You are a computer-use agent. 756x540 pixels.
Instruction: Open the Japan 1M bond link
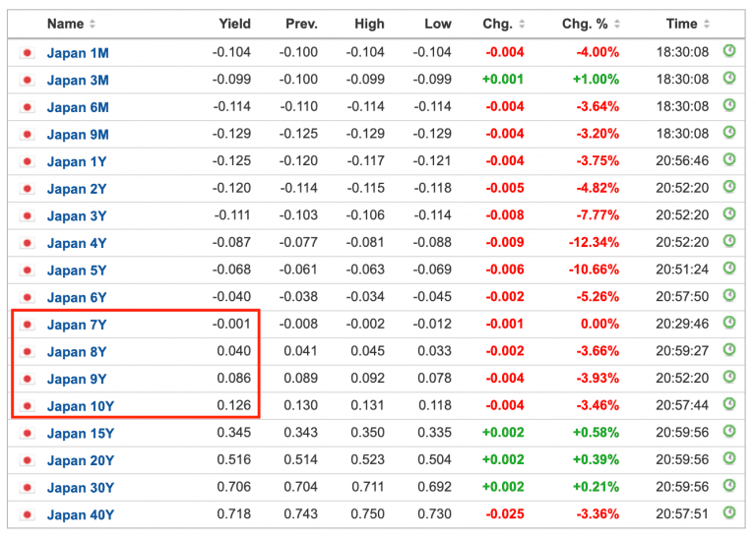click(x=78, y=53)
